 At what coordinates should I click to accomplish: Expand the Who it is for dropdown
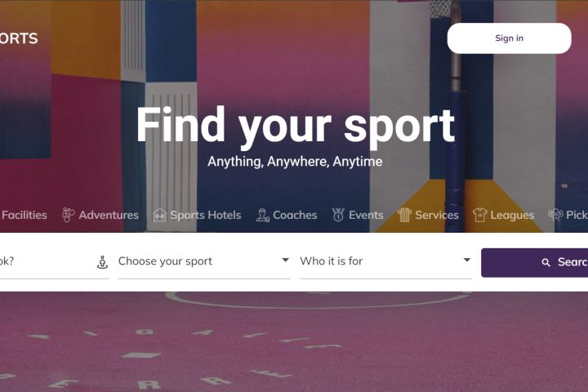pyautogui.click(x=385, y=261)
